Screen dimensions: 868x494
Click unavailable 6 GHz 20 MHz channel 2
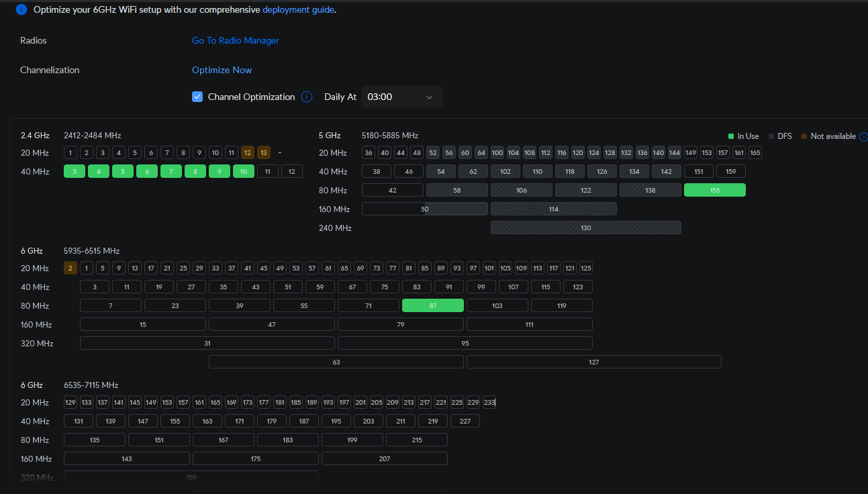click(70, 268)
